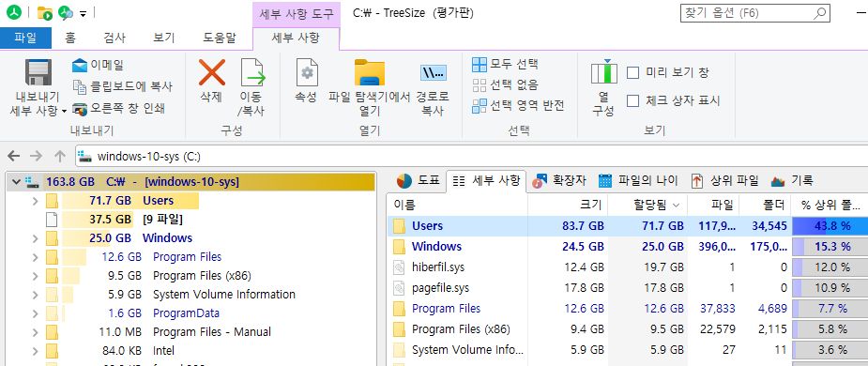Click the 15.3 % bar for Windows
The height and width of the screenshot is (366, 868).
pyautogui.click(x=830, y=247)
